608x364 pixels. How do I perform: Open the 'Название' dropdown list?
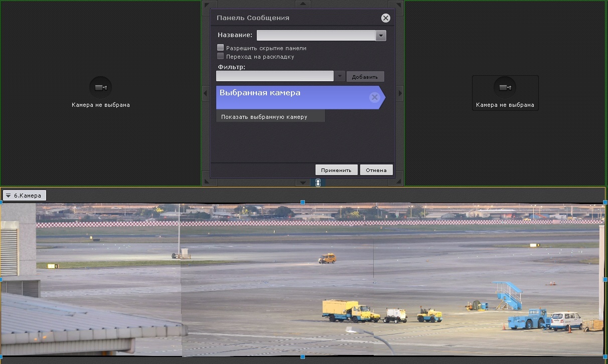(x=381, y=36)
